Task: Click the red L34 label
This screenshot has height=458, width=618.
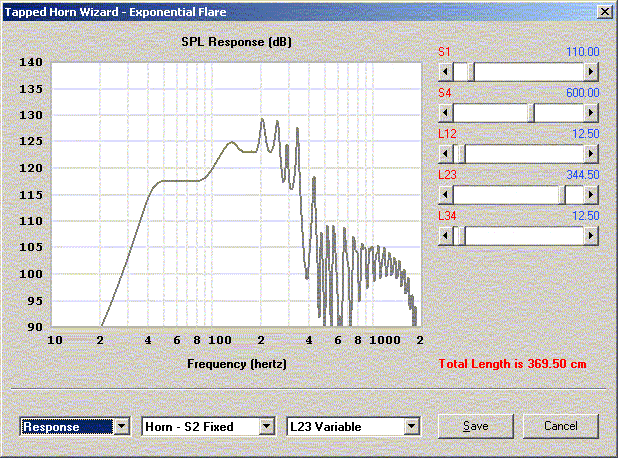Action: click(x=447, y=216)
